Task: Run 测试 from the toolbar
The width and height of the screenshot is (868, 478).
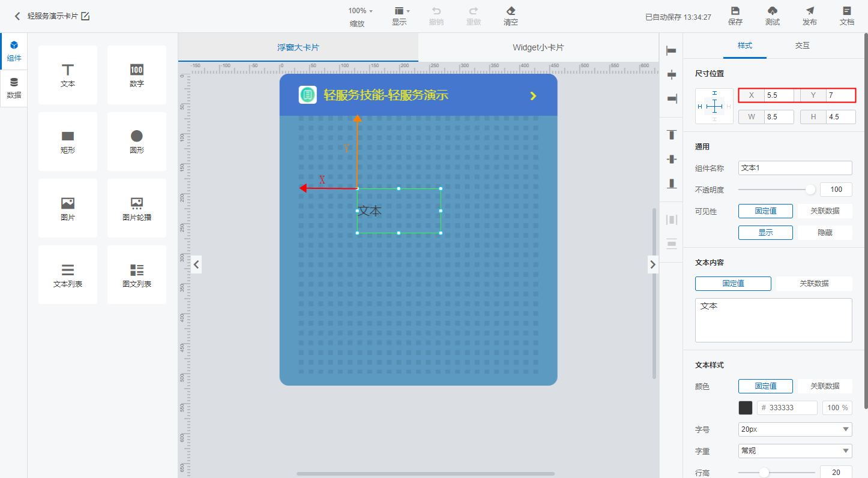Action: point(773,16)
